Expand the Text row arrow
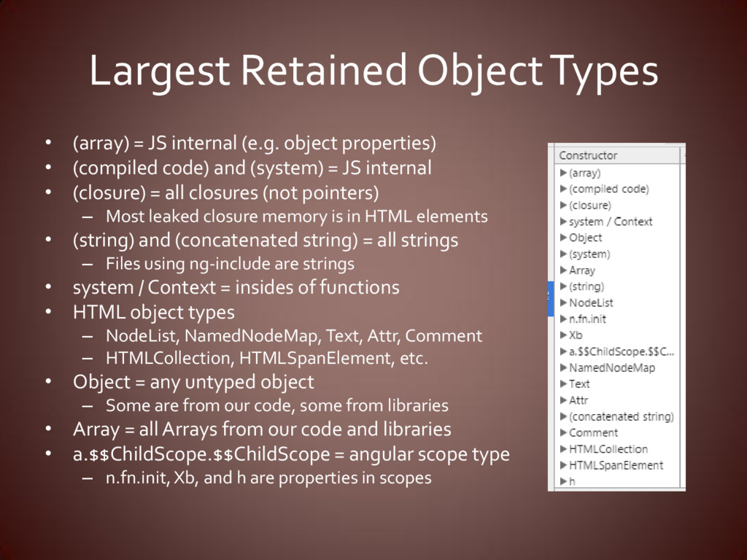This screenshot has width=747, height=560. click(x=563, y=384)
